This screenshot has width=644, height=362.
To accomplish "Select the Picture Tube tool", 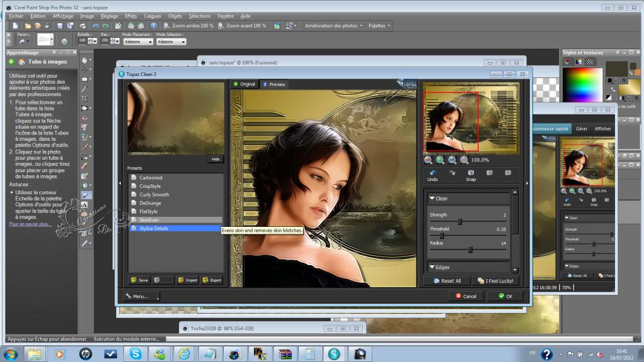I will point(85,195).
